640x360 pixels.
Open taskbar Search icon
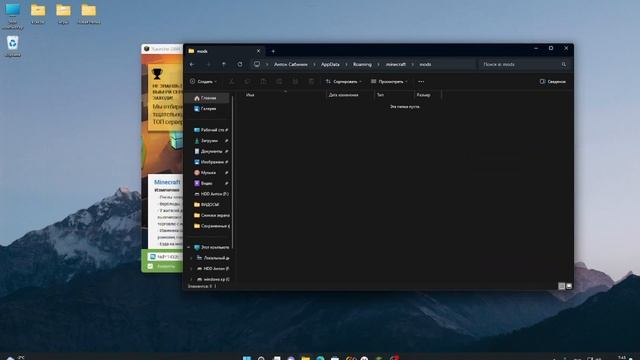[261, 358]
